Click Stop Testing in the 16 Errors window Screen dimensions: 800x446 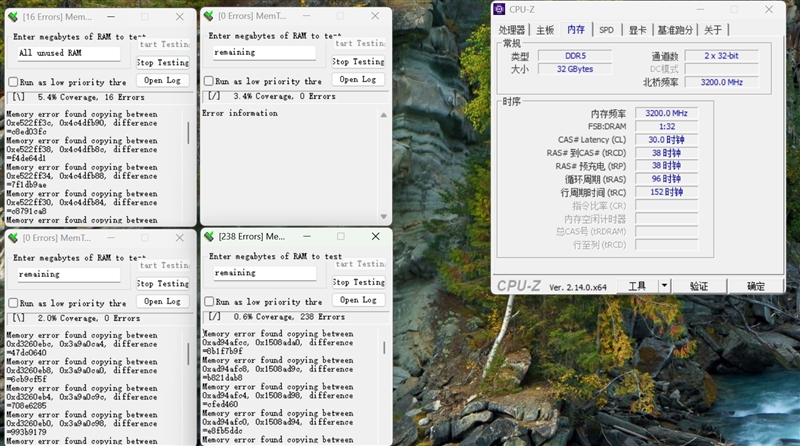point(163,62)
